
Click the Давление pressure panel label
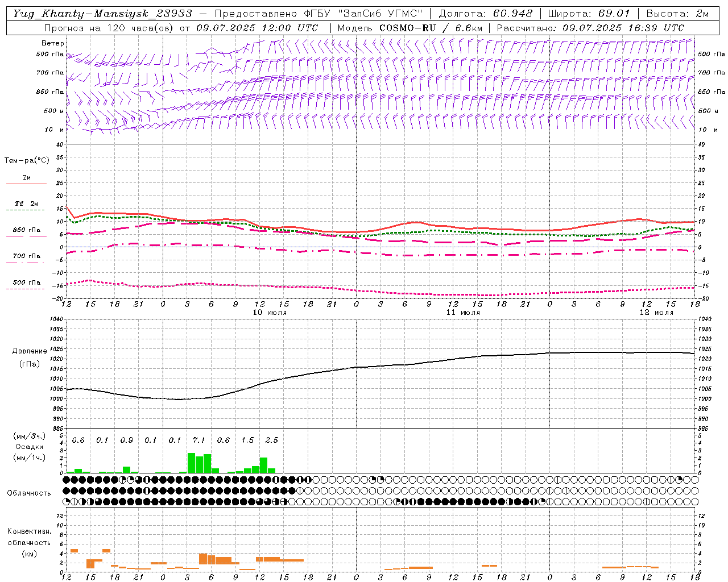tap(30, 351)
